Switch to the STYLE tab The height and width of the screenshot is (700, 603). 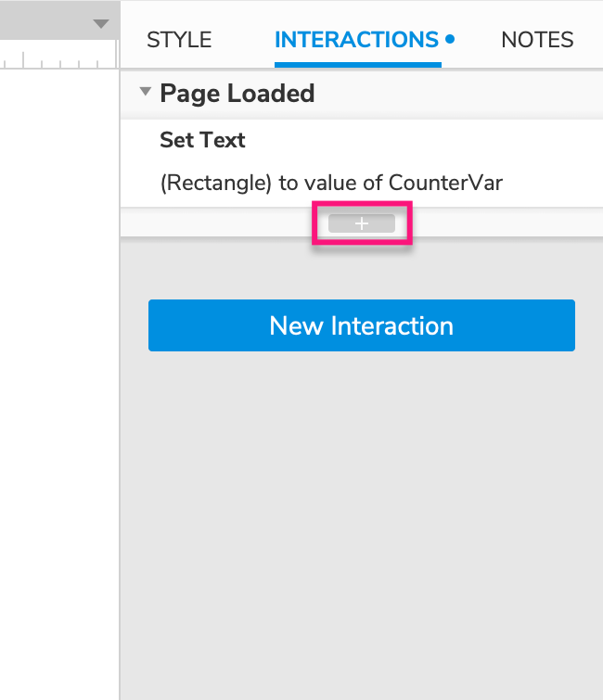click(179, 40)
